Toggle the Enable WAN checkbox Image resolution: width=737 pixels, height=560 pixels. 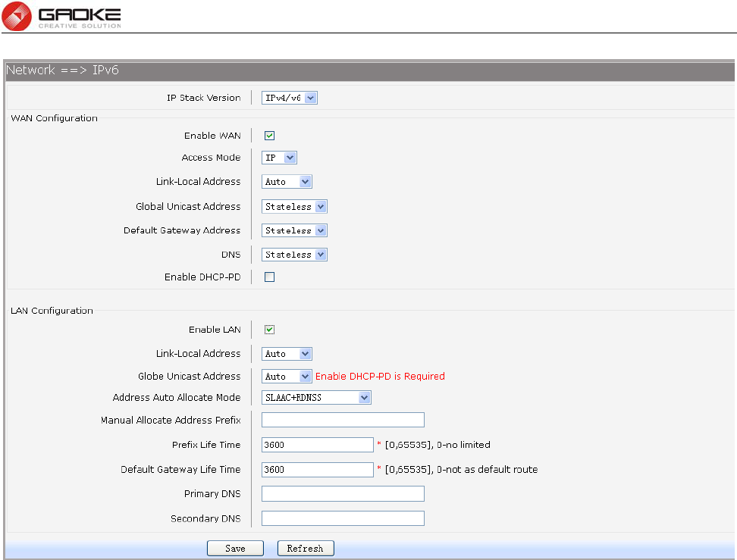tap(269, 136)
